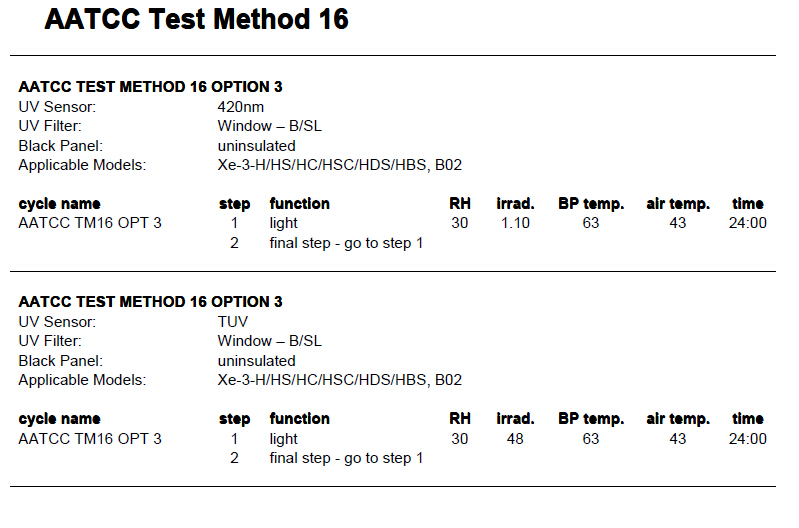The width and height of the screenshot is (799, 528).
Task: Click the RH value 30 in the 48 irradiance row
Action: pos(459,439)
